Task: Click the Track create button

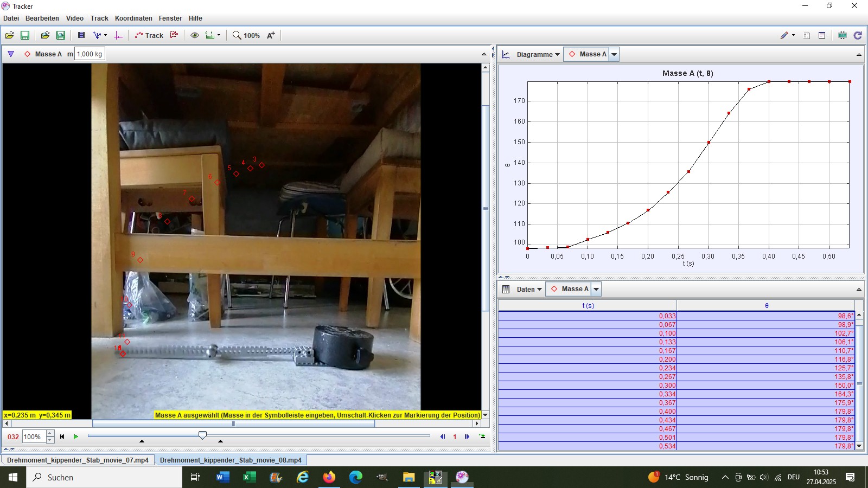Action: pyautogui.click(x=149, y=35)
